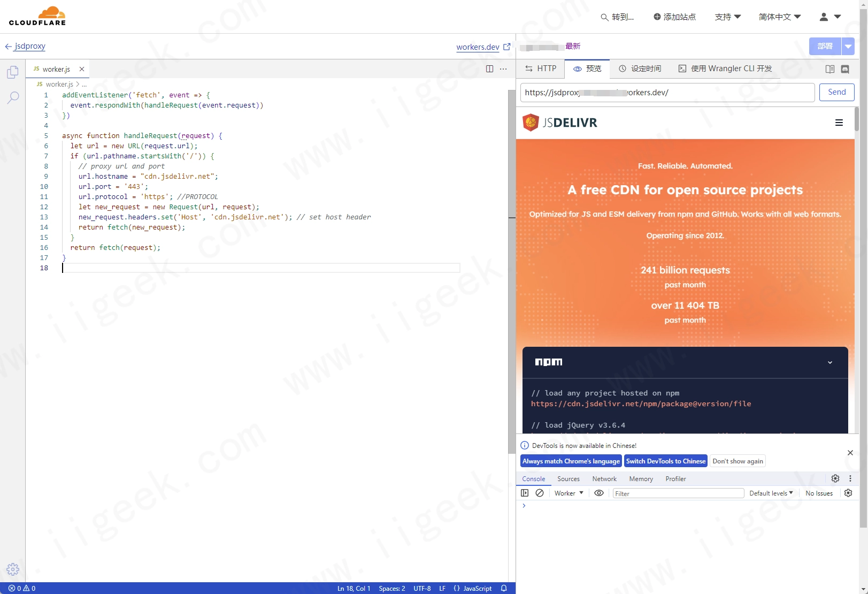
Task: Click the errors and warnings status indicator
Action: tap(22, 588)
